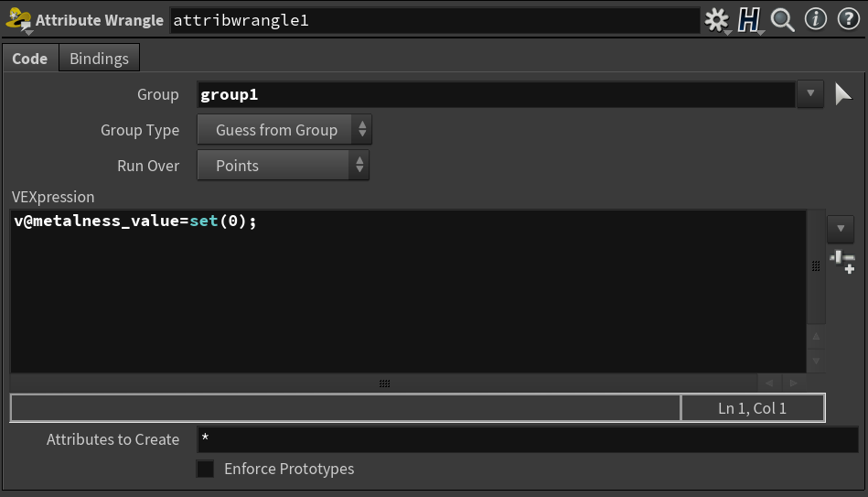Click the Attribute Wrangle node icon
The height and width of the screenshot is (497, 868).
18,20
